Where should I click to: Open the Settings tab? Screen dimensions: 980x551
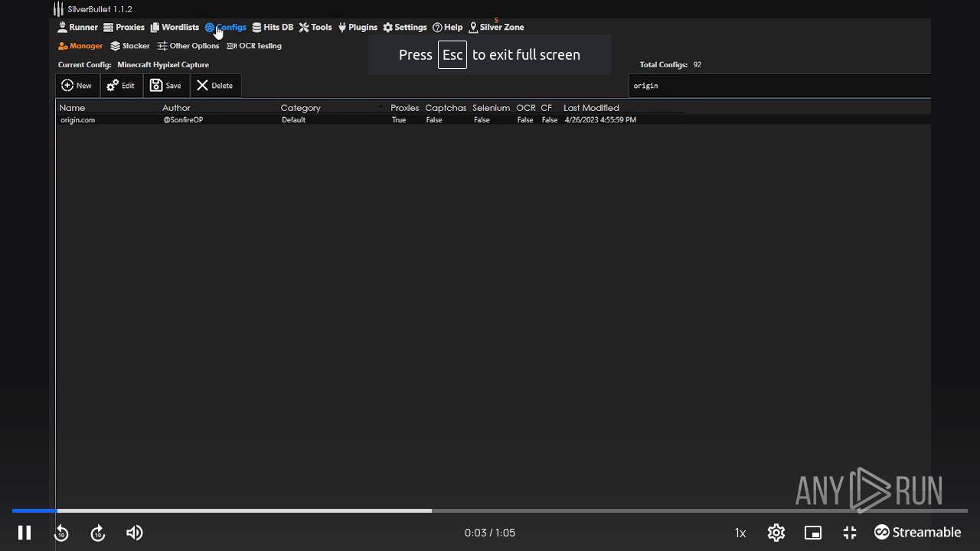[405, 27]
